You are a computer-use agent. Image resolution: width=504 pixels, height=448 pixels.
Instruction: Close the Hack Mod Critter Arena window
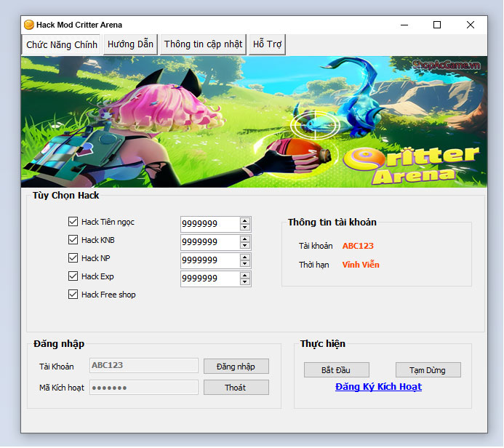[471, 25]
